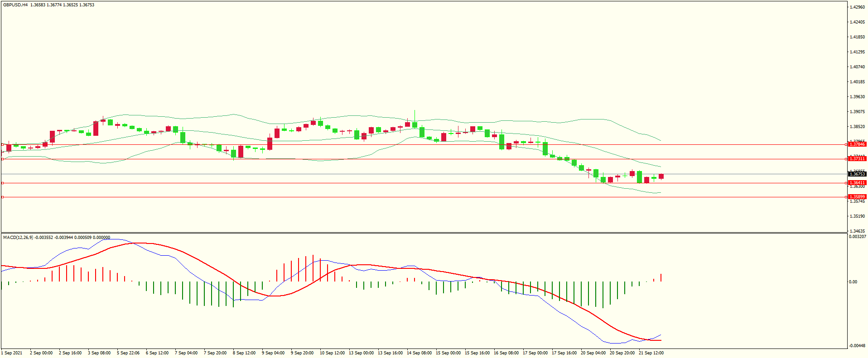
Task: Select the 1.37311 red price tag
Action: tap(857, 158)
